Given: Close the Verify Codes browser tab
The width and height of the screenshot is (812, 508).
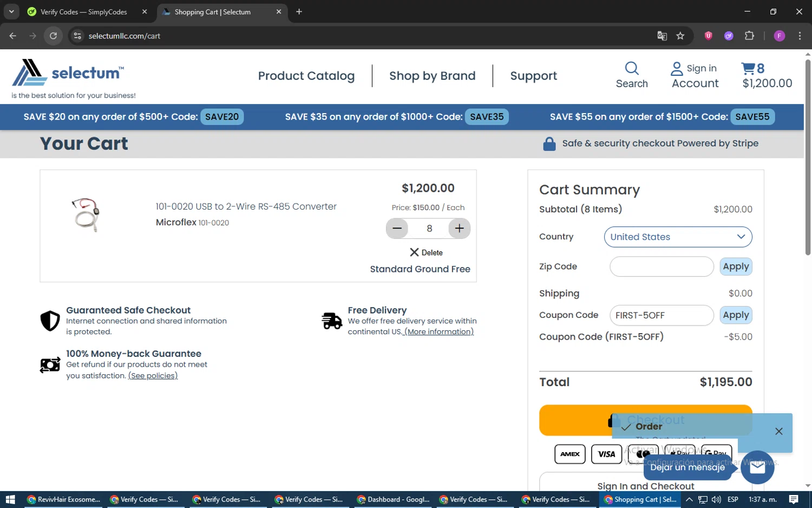Looking at the screenshot, I should [145, 12].
